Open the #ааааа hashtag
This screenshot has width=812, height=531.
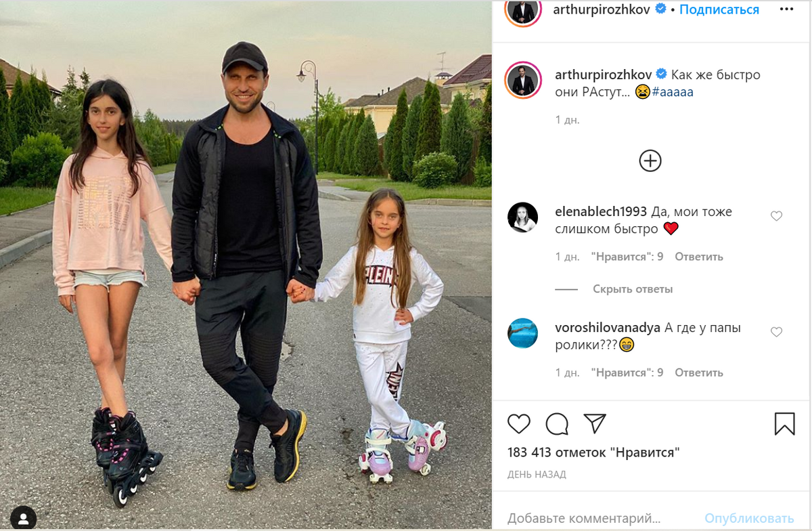[x=673, y=92]
